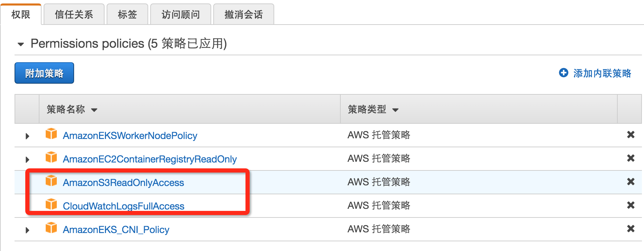Remove AmazonS3ReadOnlyAccess with its X icon
The height and width of the screenshot is (251, 644).
(631, 182)
